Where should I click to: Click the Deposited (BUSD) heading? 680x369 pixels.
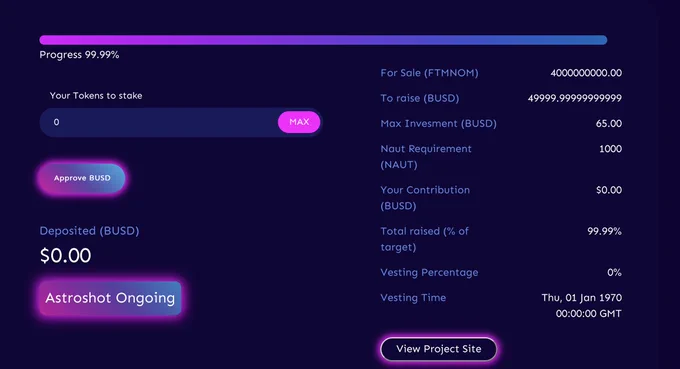(89, 231)
